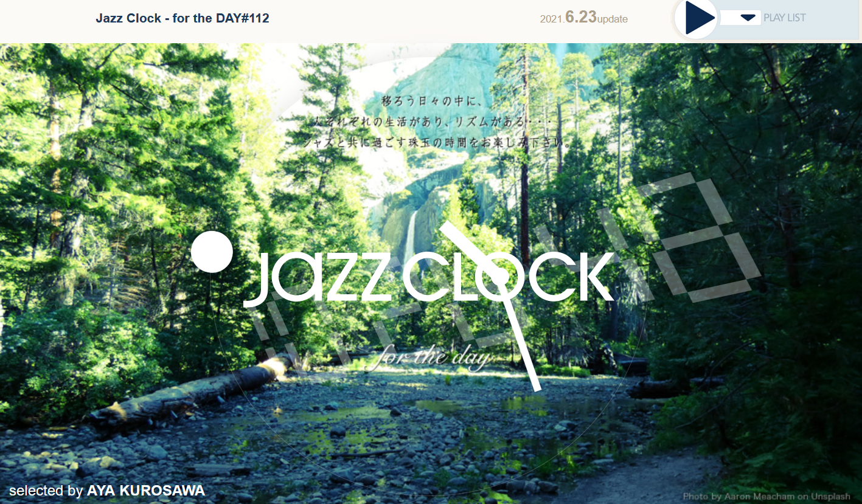Open the PLAY LIST label
The height and width of the screenshot is (504, 862).
[x=784, y=18]
